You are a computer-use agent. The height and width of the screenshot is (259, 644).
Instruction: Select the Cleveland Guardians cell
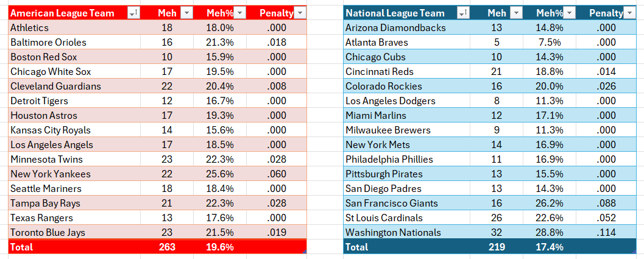coord(75,87)
